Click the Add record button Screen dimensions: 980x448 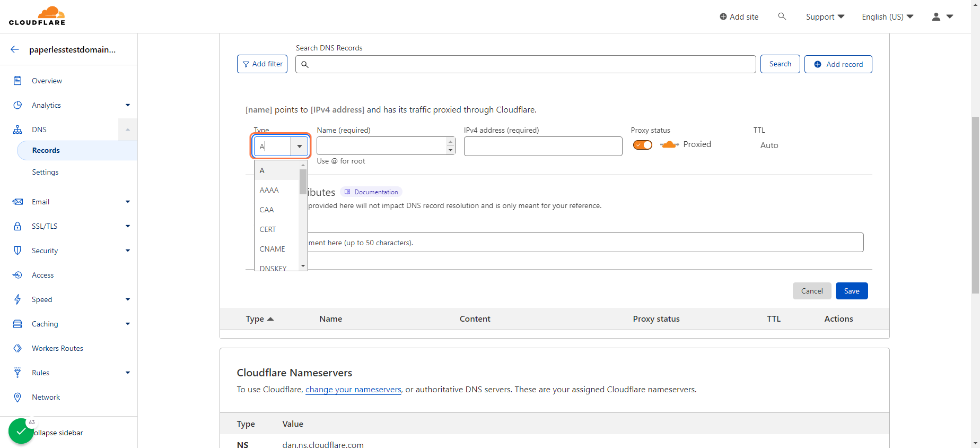tap(838, 64)
